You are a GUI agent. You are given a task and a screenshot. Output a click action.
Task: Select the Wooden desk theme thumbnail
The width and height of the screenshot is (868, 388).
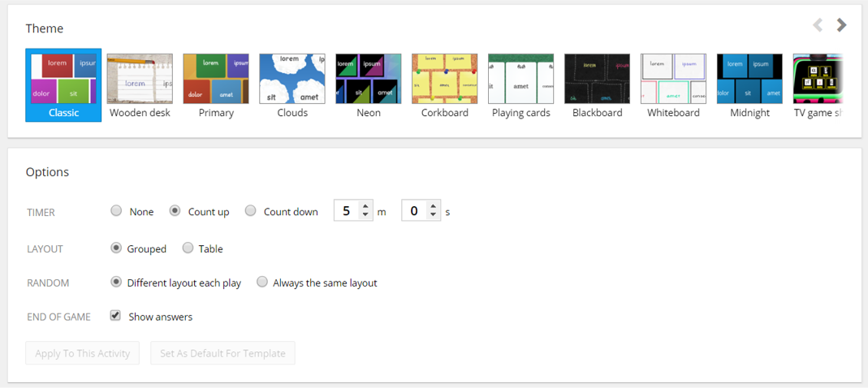coord(140,80)
